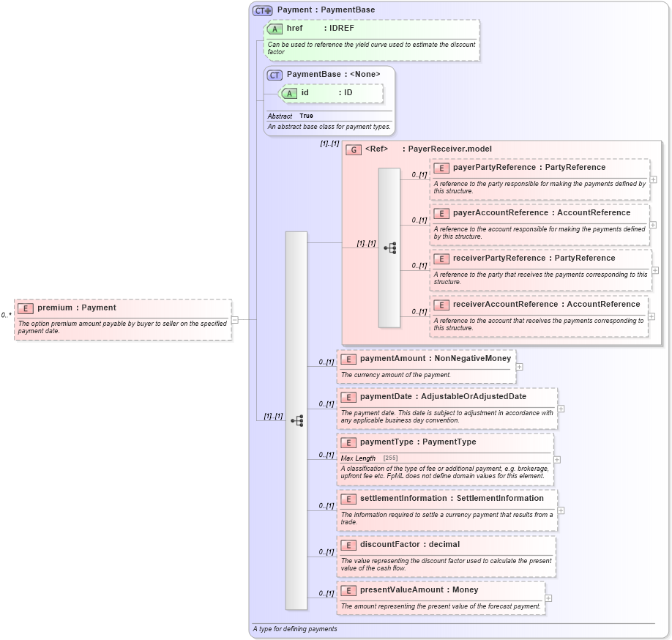Select 'discountFactor : decimal' label
672x640 pixels.
click(x=410, y=544)
